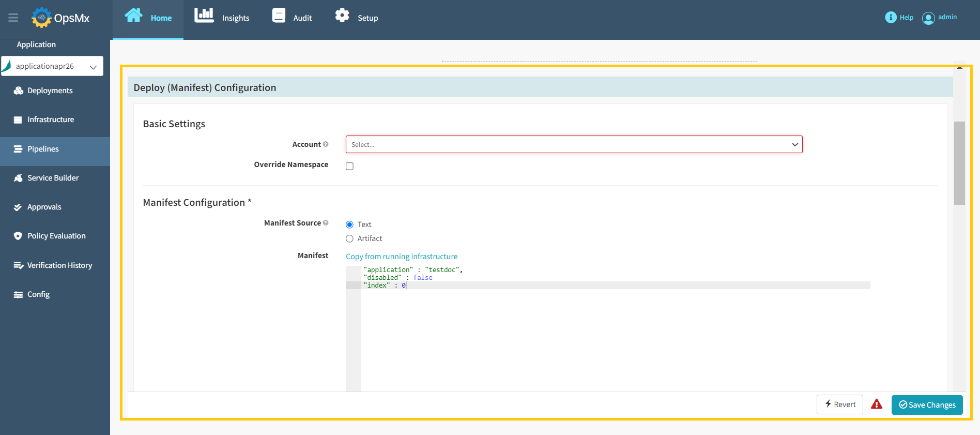Go to the Home tab
This screenshot has width=980, height=435.
(x=148, y=18)
